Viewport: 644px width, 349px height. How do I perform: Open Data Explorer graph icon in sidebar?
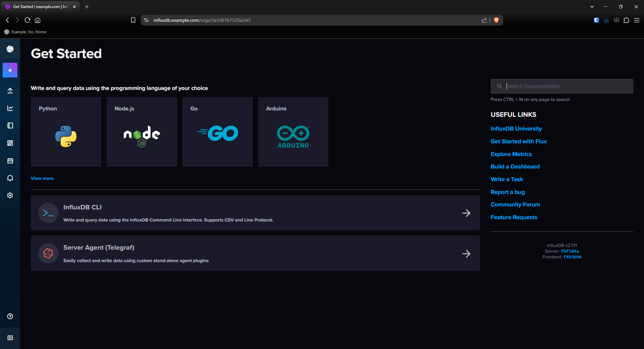[10, 108]
